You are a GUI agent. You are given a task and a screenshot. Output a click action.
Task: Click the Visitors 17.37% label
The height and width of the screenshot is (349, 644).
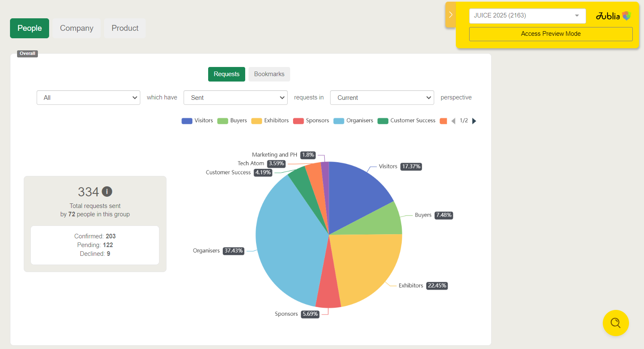(x=400, y=166)
